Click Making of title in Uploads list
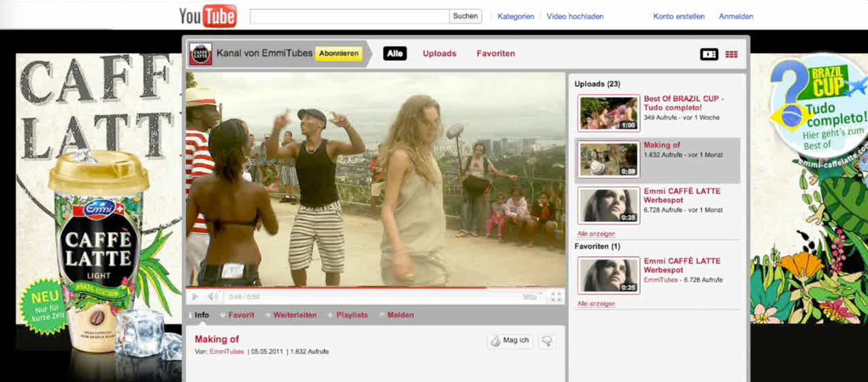This screenshot has height=382, width=868. coord(662,145)
